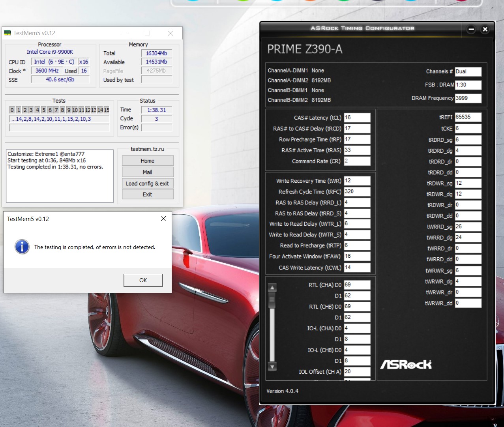Click the TestMem5 title bar app icon

pos(7,33)
